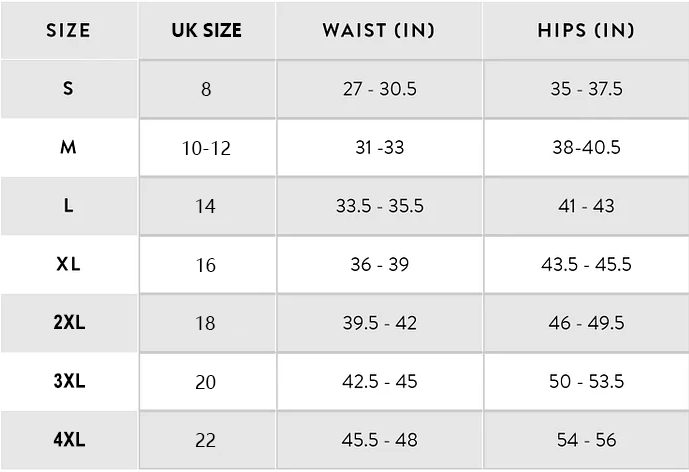Select the 3XL size row label
Viewport: 689px width, 472px height.
pyautogui.click(x=68, y=382)
